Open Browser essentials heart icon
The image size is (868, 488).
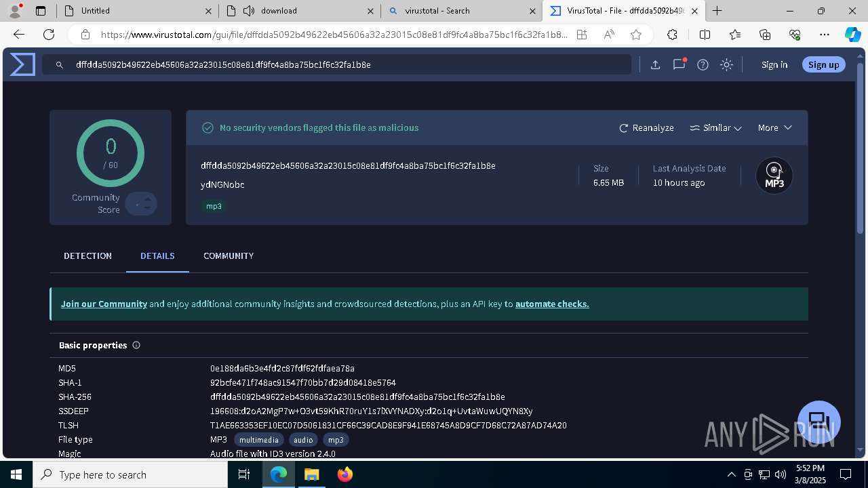[795, 35]
